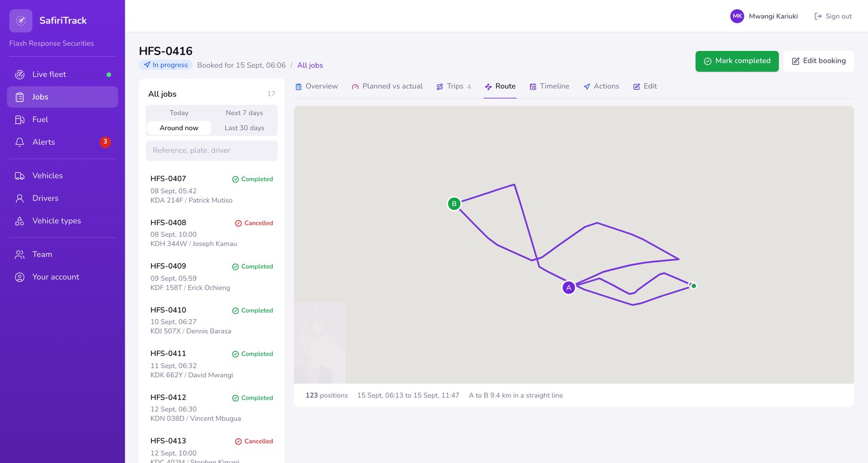Open cancelled job HFS-0413
This screenshot has width=868, height=463.
tap(212, 448)
